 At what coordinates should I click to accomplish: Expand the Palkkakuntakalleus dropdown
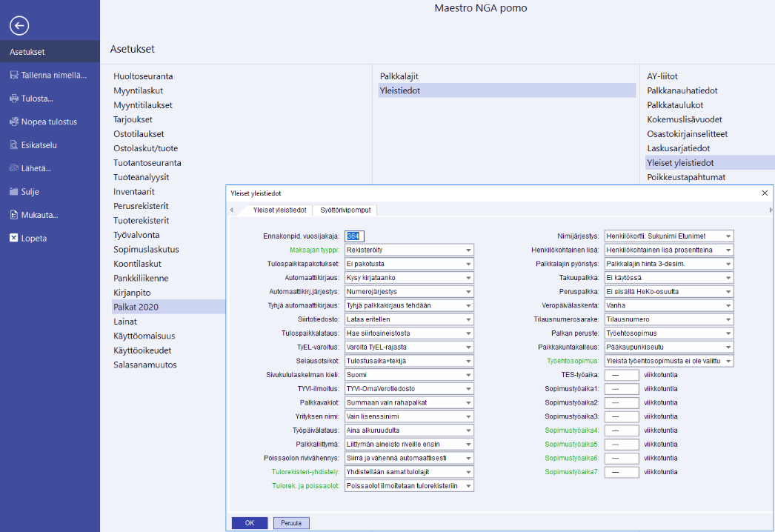[x=728, y=348]
